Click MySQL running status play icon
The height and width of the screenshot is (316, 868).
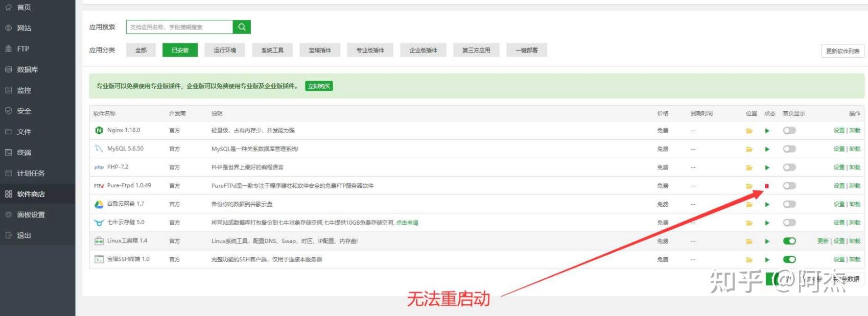(767, 149)
